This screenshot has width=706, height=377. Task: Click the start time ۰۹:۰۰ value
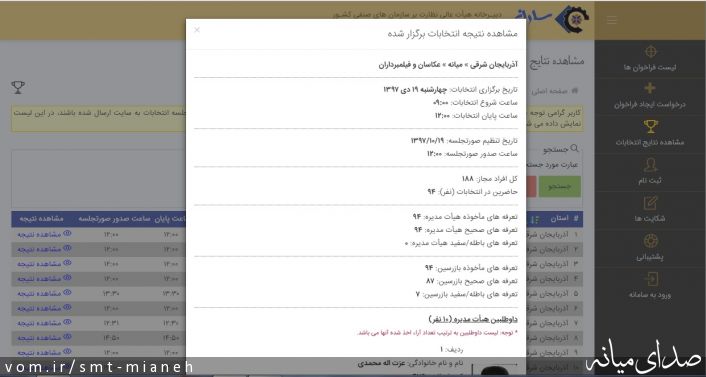pyautogui.click(x=441, y=102)
